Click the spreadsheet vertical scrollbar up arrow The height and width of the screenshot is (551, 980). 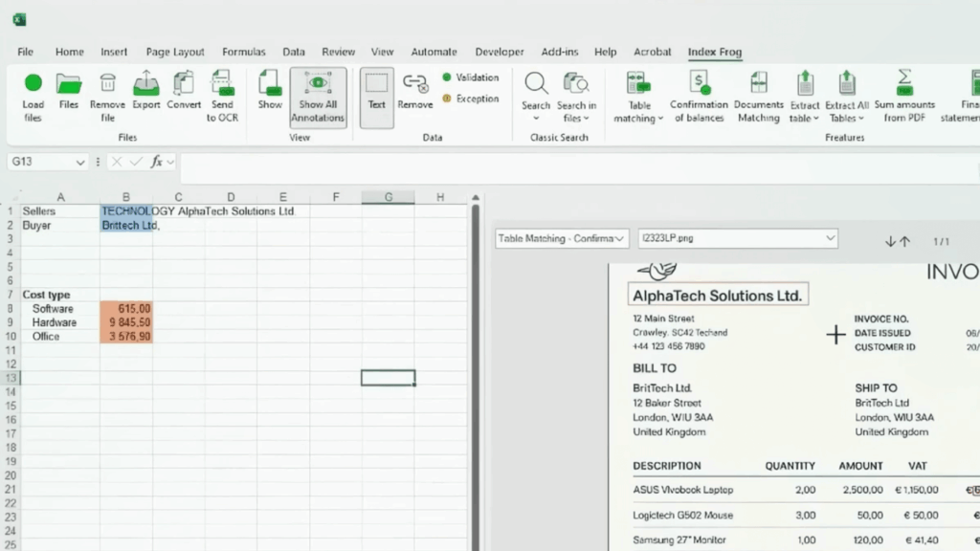coord(475,198)
